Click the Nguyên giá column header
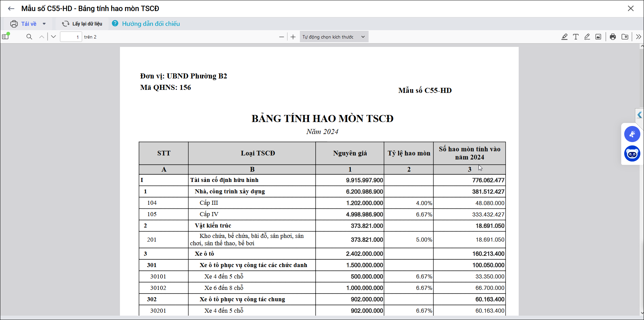The image size is (644, 320). point(350,153)
